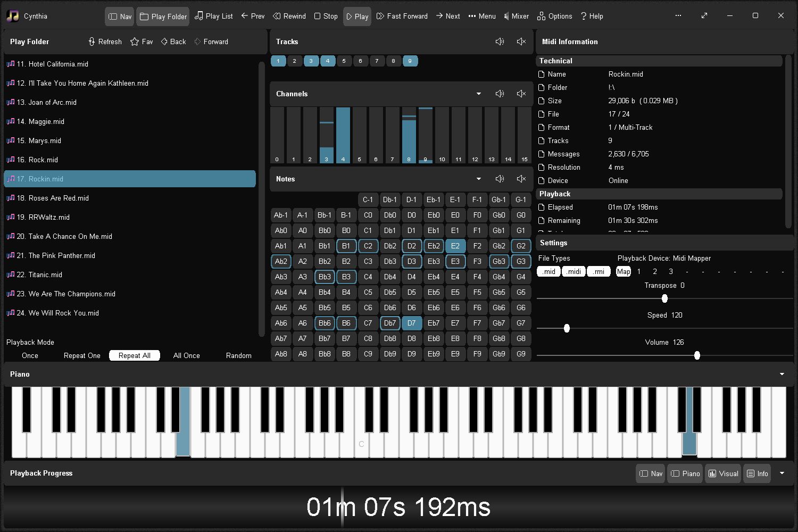The image size is (798, 532).
Task: Enable the .rmi file type filter
Action: click(599, 271)
